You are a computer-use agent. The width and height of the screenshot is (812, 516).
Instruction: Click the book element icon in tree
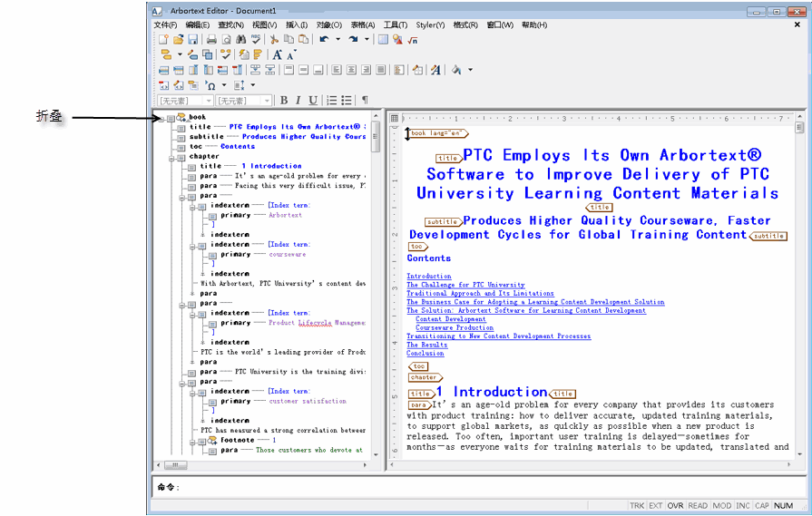click(x=181, y=118)
